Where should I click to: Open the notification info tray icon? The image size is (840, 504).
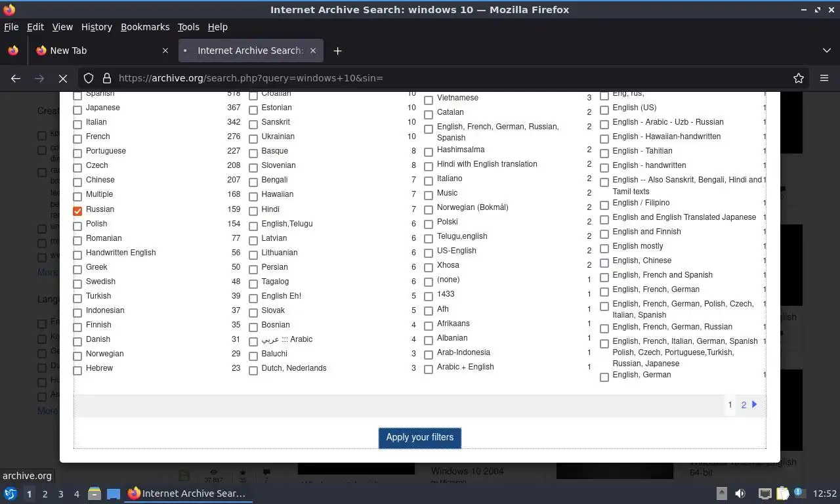799,492
